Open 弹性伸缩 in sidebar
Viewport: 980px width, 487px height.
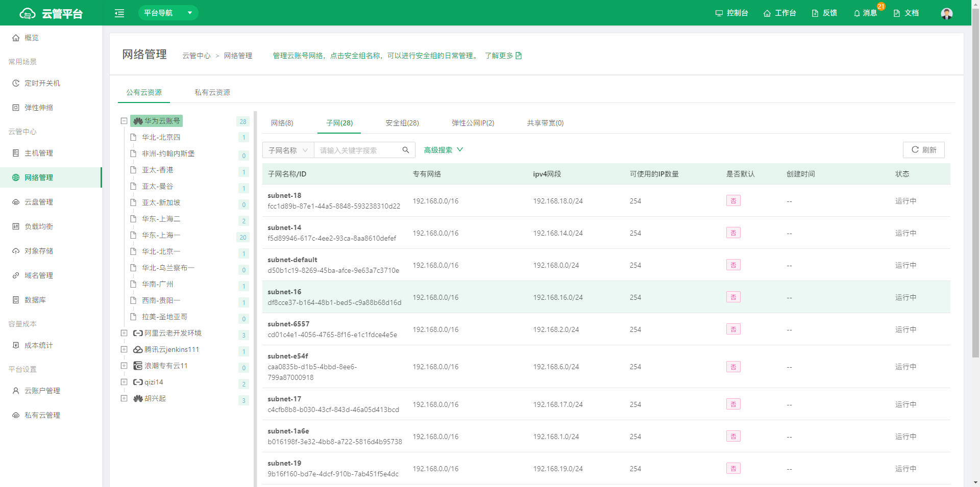pos(51,108)
